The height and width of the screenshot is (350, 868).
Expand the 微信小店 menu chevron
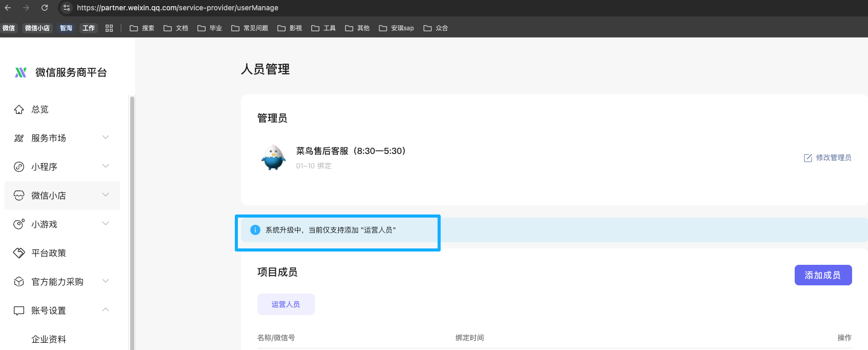(106, 195)
